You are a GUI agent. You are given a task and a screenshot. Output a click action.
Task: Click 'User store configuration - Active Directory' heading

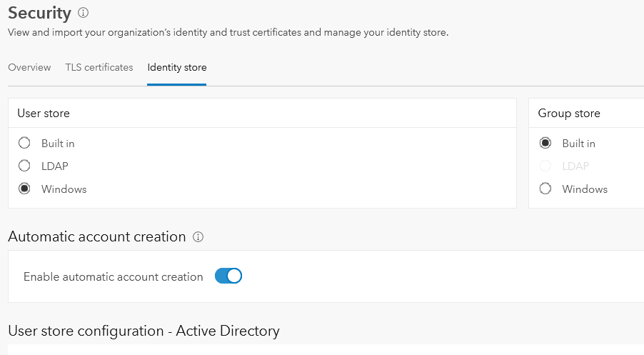[144, 331]
